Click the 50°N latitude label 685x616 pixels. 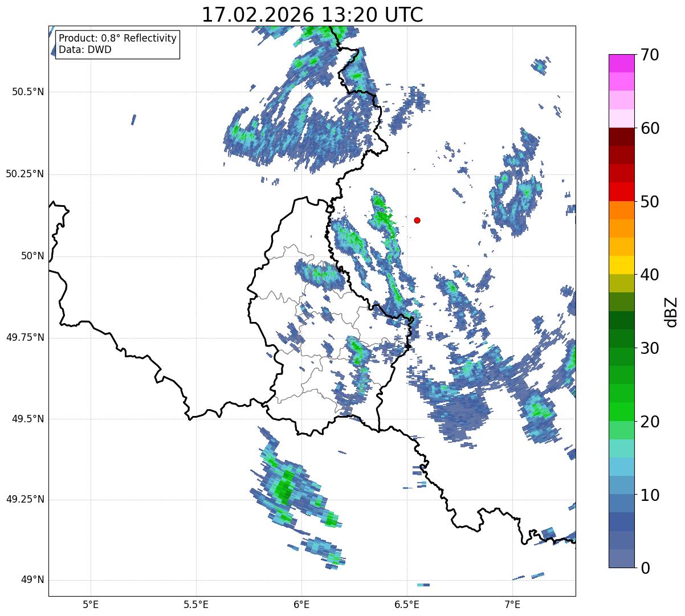(x=32, y=256)
